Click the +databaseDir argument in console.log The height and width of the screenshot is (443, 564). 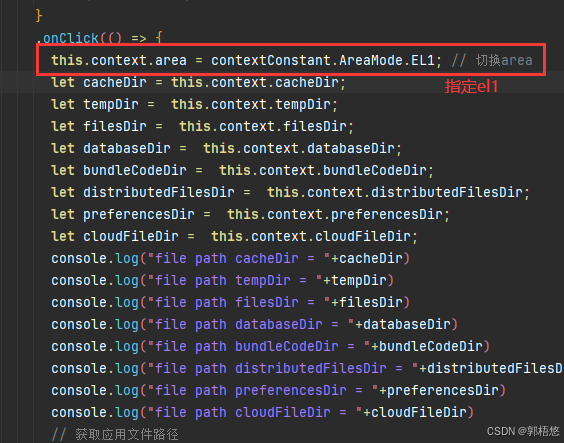pyautogui.click(x=403, y=324)
